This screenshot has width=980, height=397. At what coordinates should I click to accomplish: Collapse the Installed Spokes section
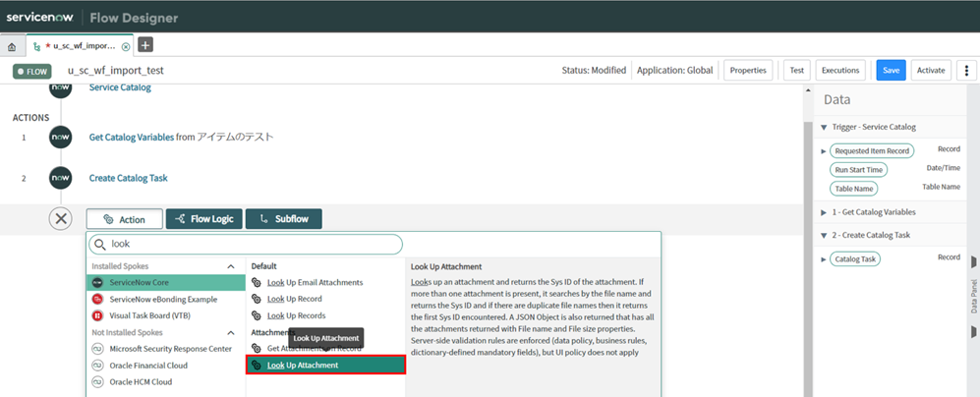pos(231,266)
